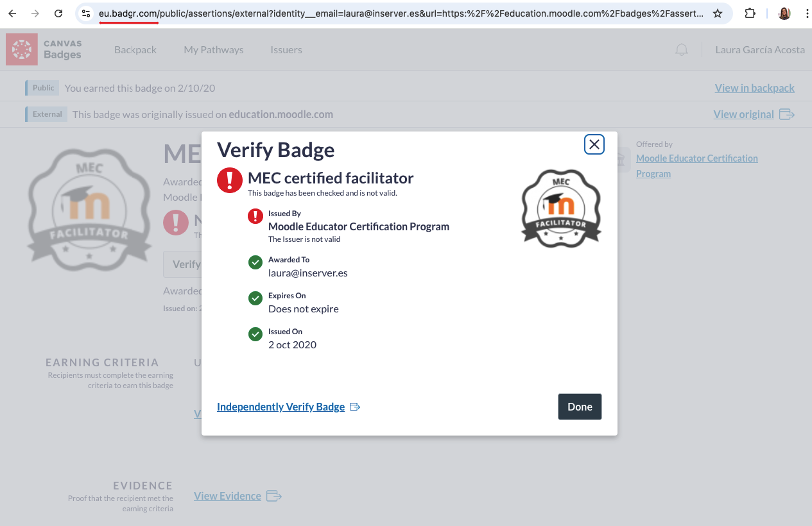
Task: Bookmark this page with star icon
Action: click(x=718, y=13)
